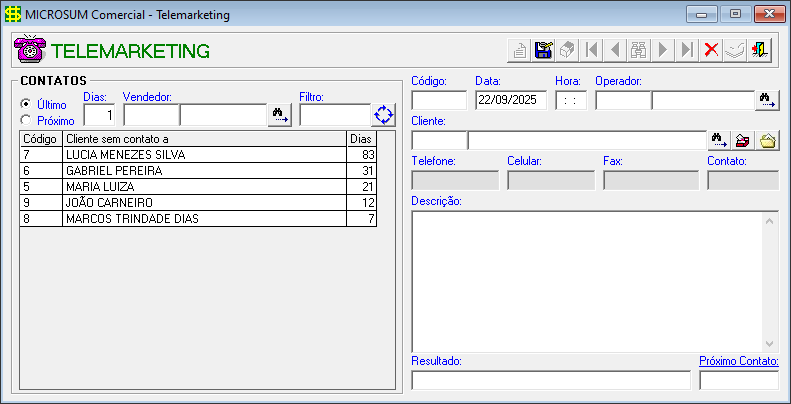791x404 pixels.
Task: Select the Último radio button
Action: click(26, 104)
